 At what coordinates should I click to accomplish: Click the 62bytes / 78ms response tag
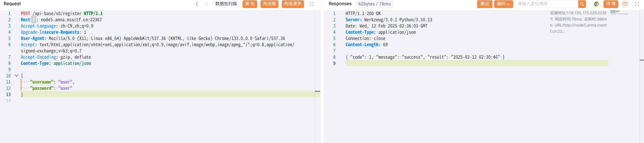point(374,4)
